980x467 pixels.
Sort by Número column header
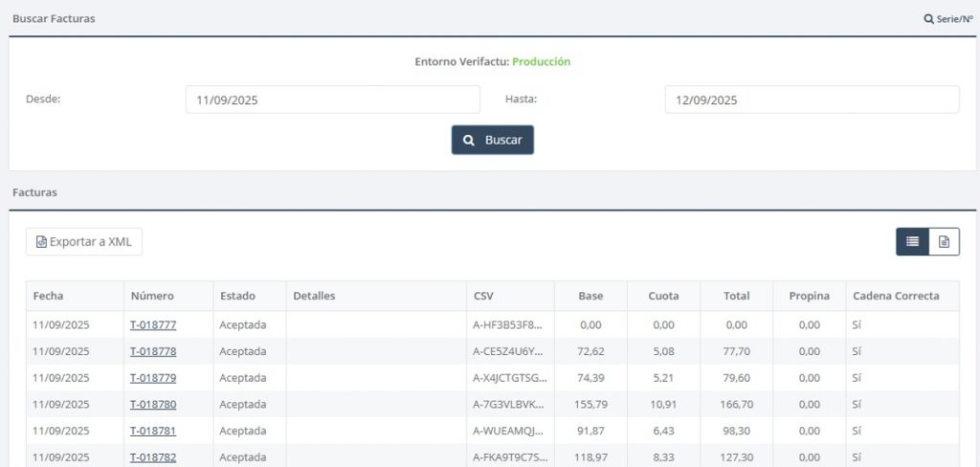152,297
